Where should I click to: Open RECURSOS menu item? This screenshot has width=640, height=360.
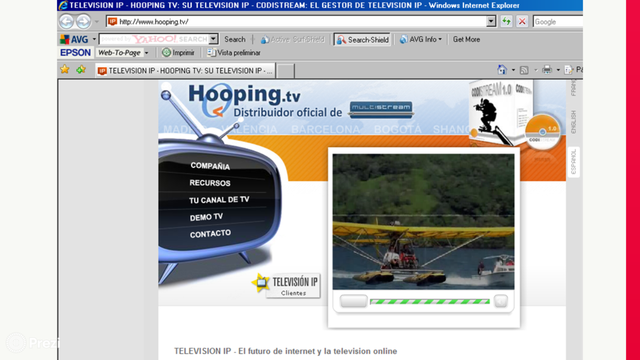210,183
